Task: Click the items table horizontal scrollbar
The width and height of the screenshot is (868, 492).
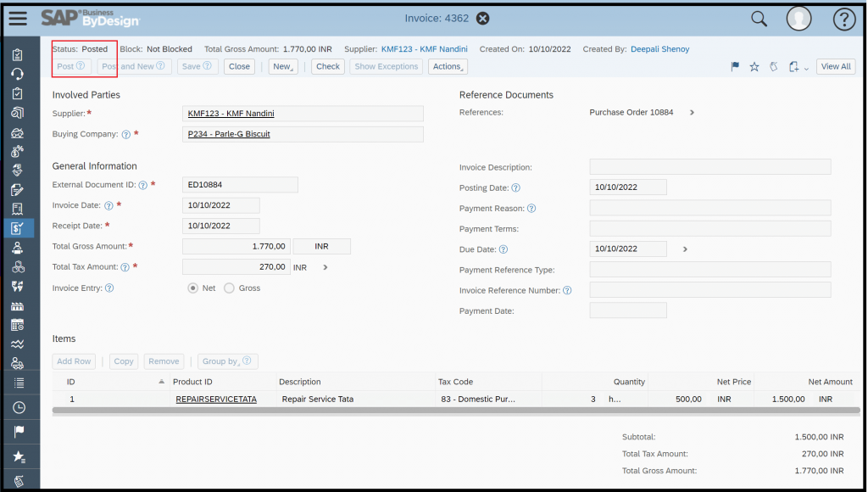Action: (x=456, y=411)
